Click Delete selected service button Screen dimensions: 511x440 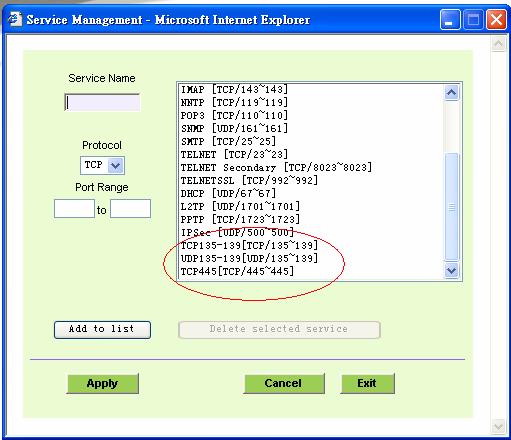click(279, 330)
